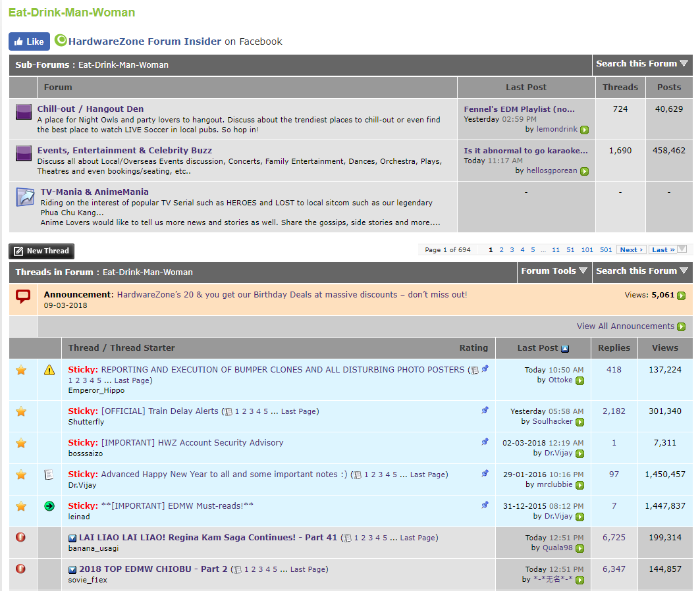Open Train Delay Alerts sticky thread
700x591 pixels.
(160, 411)
